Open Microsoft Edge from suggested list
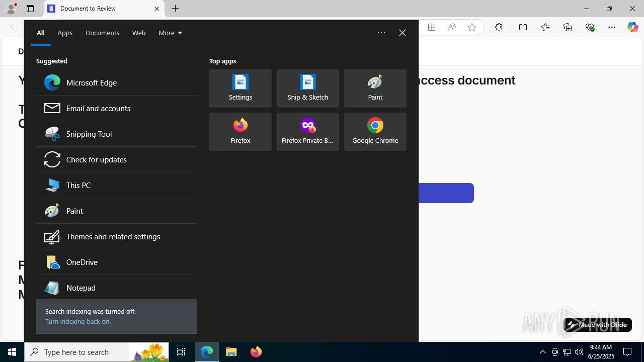This screenshot has height=362, width=644. 116,82
